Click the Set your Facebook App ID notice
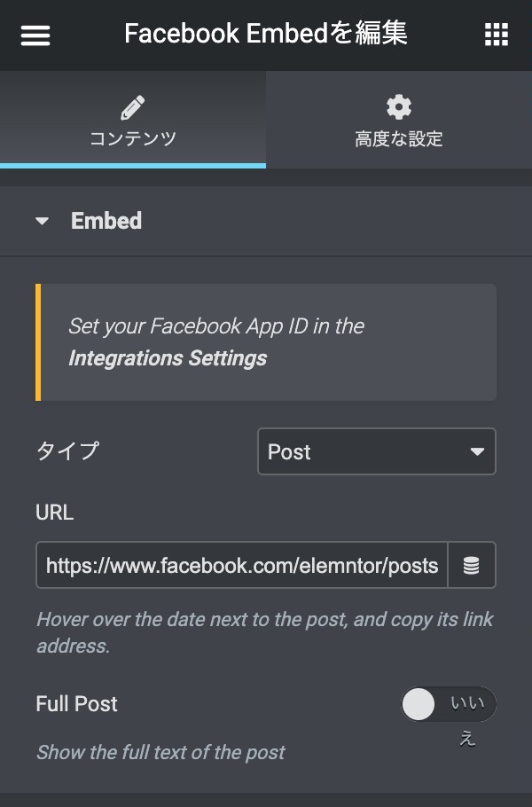532x807 pixels. click(x=216, y=326)
